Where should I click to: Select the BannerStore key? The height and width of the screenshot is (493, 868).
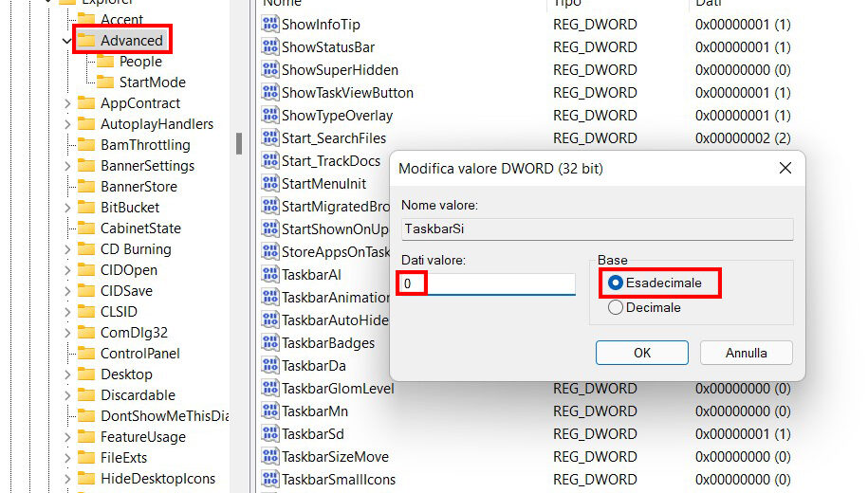(x=139, y=187)
